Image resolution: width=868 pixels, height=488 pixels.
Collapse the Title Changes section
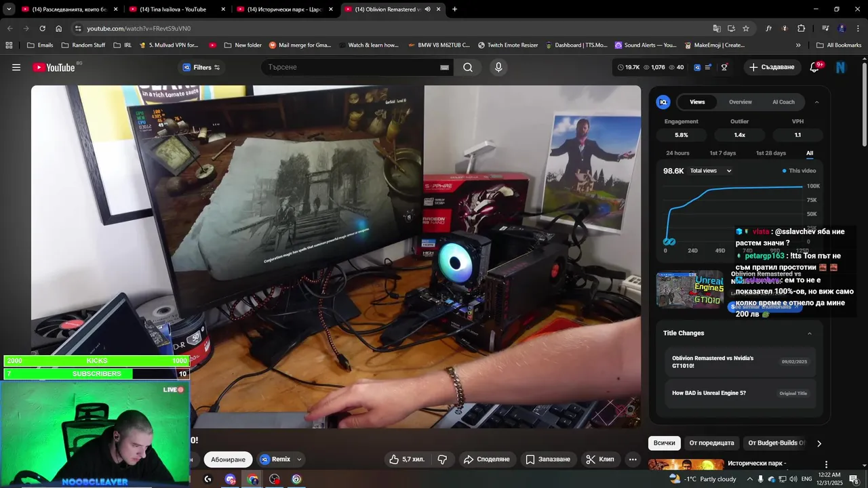coord(810,333)
